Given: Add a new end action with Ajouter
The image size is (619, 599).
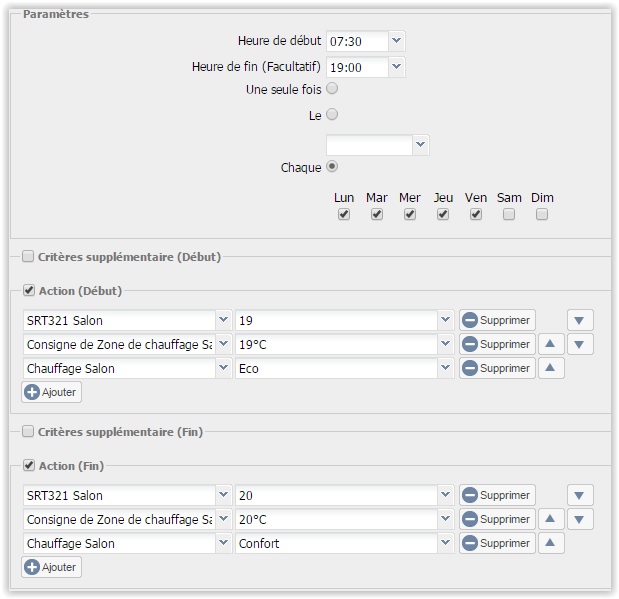Looking at the screenshot, I should point(52,567).
